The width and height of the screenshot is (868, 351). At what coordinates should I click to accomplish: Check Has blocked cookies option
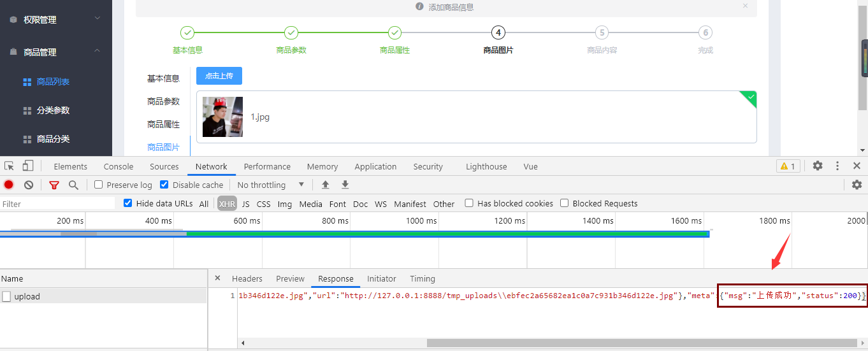[x=469, y=203]
